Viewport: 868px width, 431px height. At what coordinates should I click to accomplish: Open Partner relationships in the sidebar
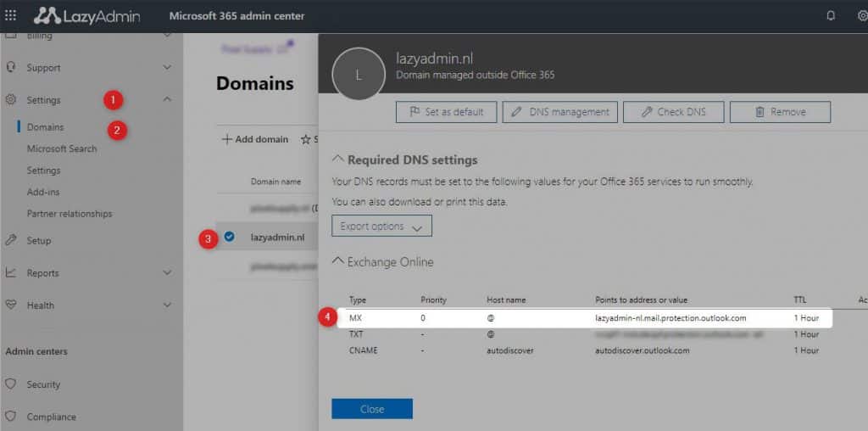point(70,214)
